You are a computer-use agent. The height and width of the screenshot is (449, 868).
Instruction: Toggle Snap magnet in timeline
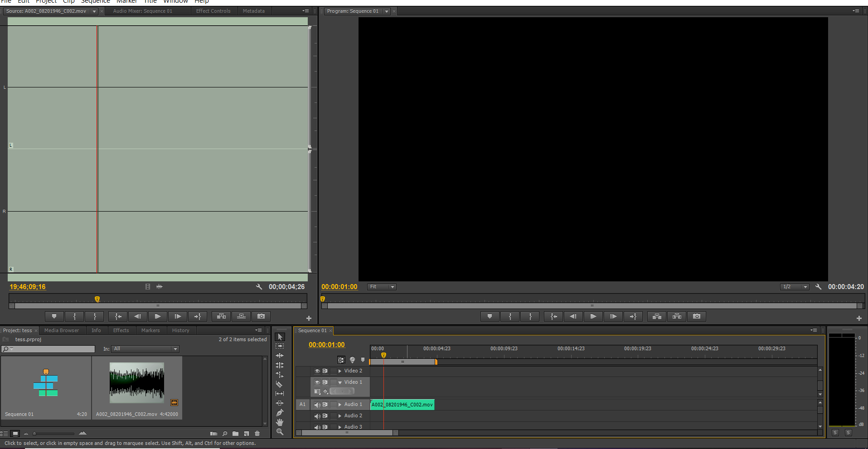click(x=341, y=360)
